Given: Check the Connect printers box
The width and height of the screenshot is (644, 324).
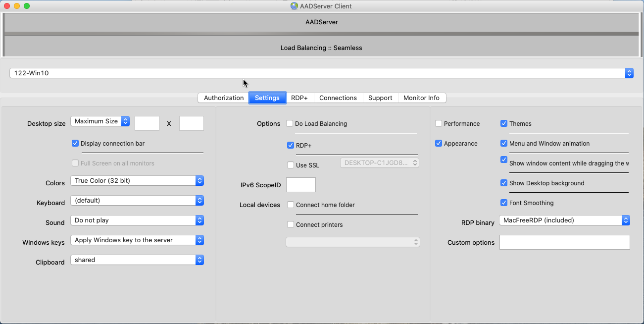Looking at the screenshot, I should tap(291, 224).
